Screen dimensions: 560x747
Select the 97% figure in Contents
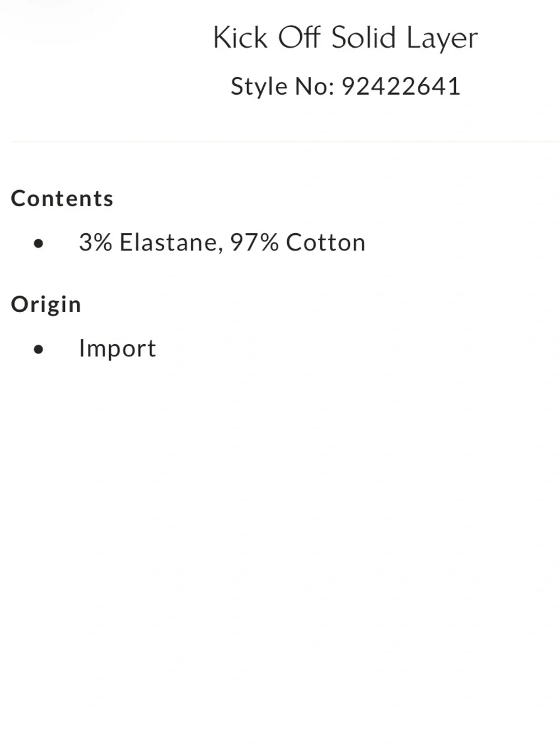(254, 243)
